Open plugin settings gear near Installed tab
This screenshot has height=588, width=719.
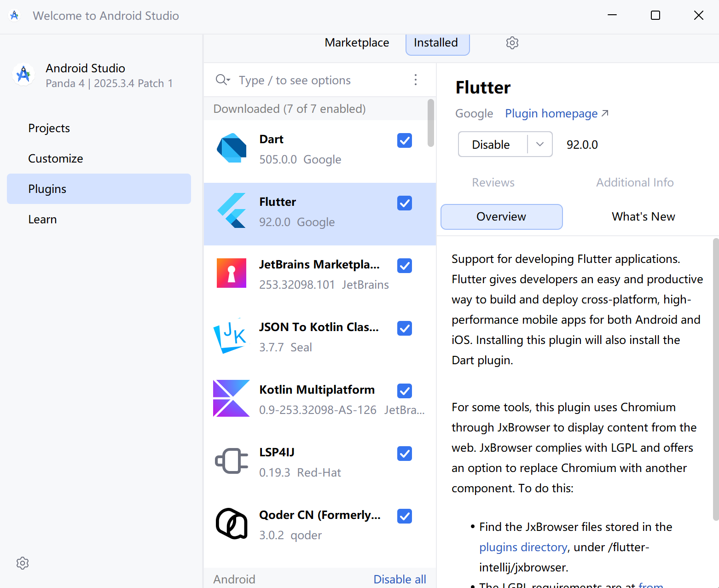click(x=512, y=43)
